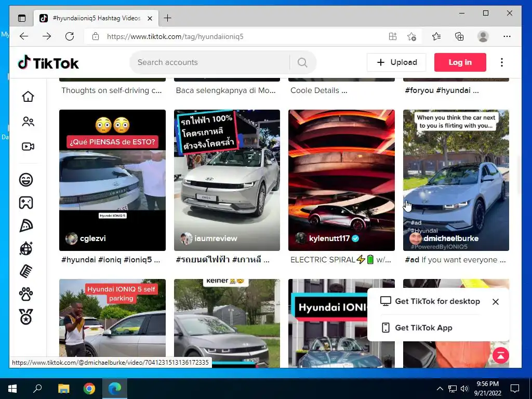Screen dimensions: 532x399
Task: Select the Animals paw print category icon
Action: click(x=26, y=294)
